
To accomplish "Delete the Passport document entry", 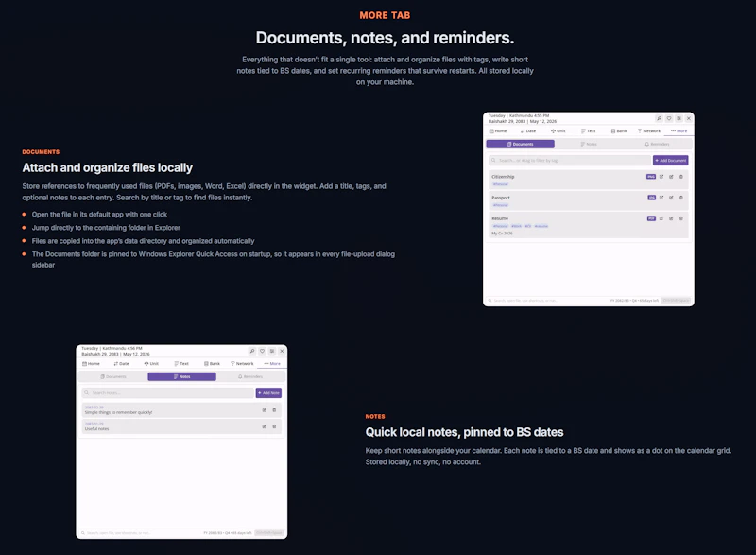I will click(681, 198).
